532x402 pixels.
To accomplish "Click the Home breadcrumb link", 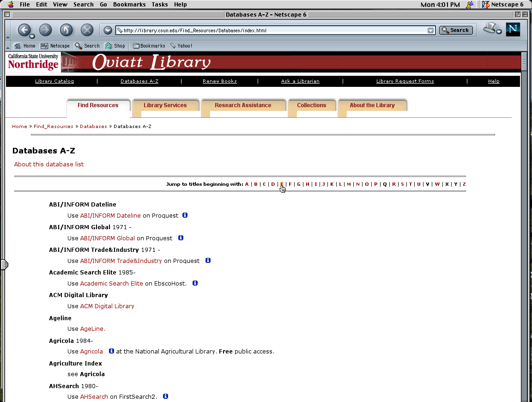I will pos(19,126).
